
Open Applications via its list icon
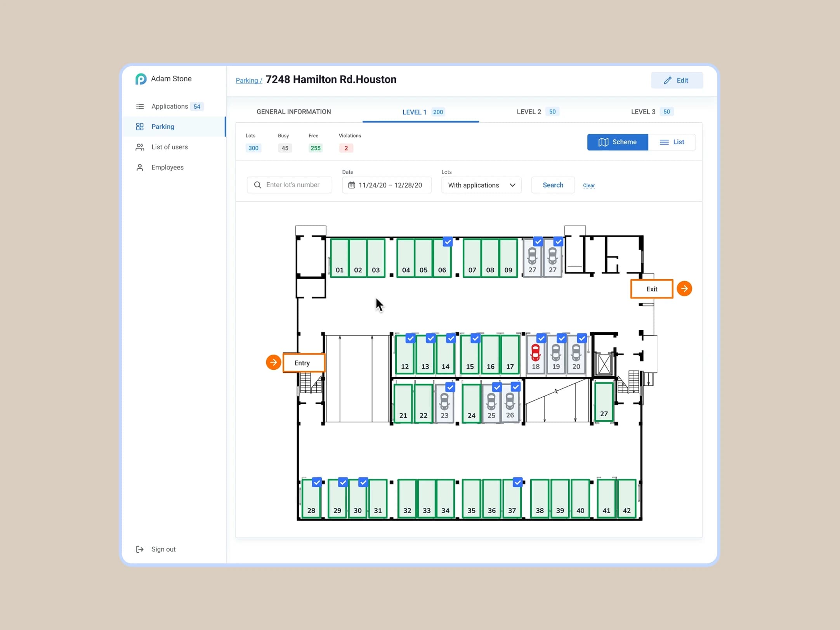click(x=140, y=106)
